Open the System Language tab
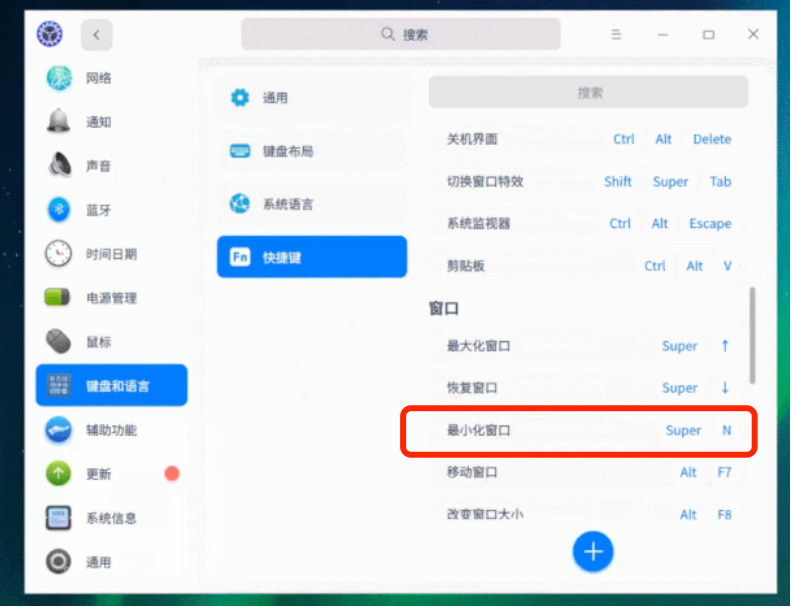The height and width of the screenshot is (608, 792). (x=311, y=204)
